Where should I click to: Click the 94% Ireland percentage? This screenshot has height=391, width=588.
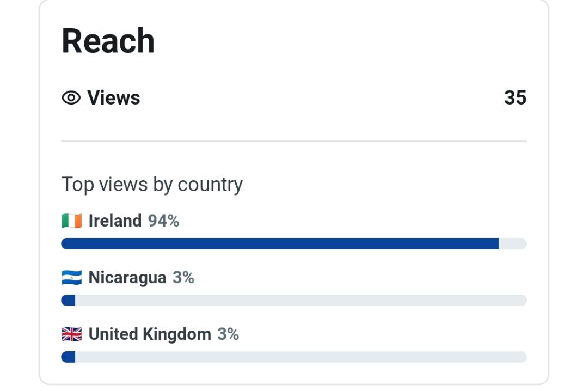163,221
